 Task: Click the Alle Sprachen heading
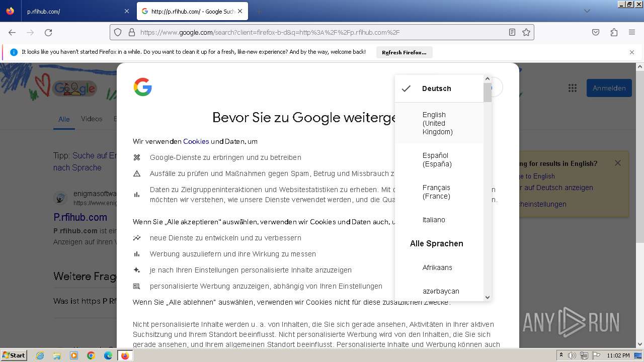click(x=436, y=244)
